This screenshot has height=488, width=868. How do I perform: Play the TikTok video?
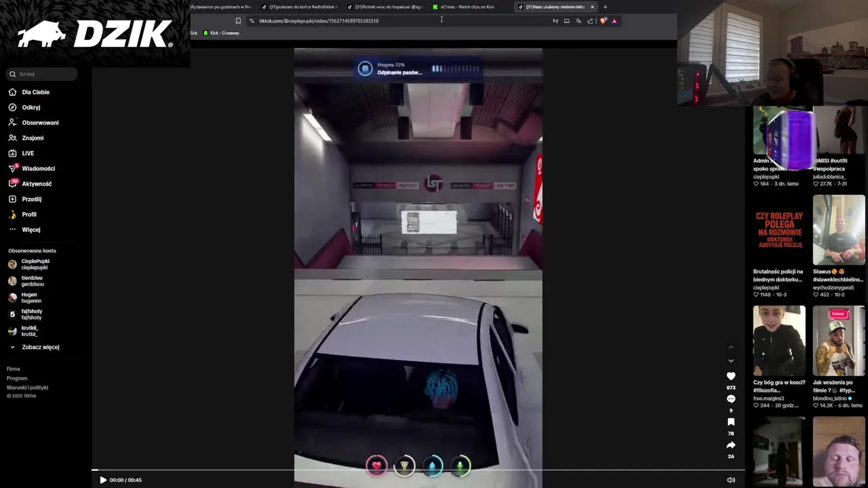pos(103,480)
